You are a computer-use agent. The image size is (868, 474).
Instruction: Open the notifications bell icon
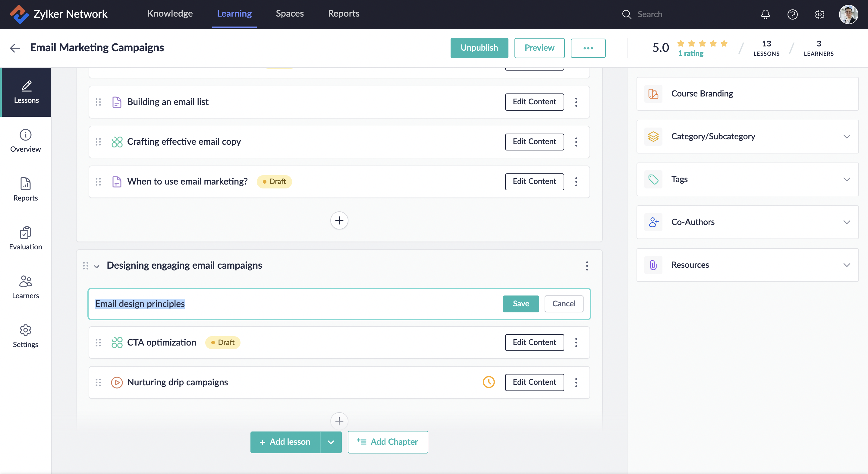tap(765, 14)
